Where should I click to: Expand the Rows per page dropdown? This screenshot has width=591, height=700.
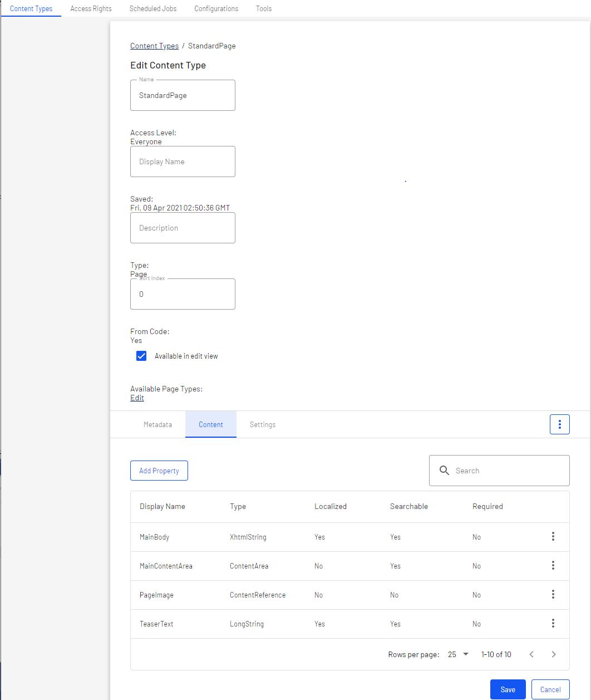(459, 654)
